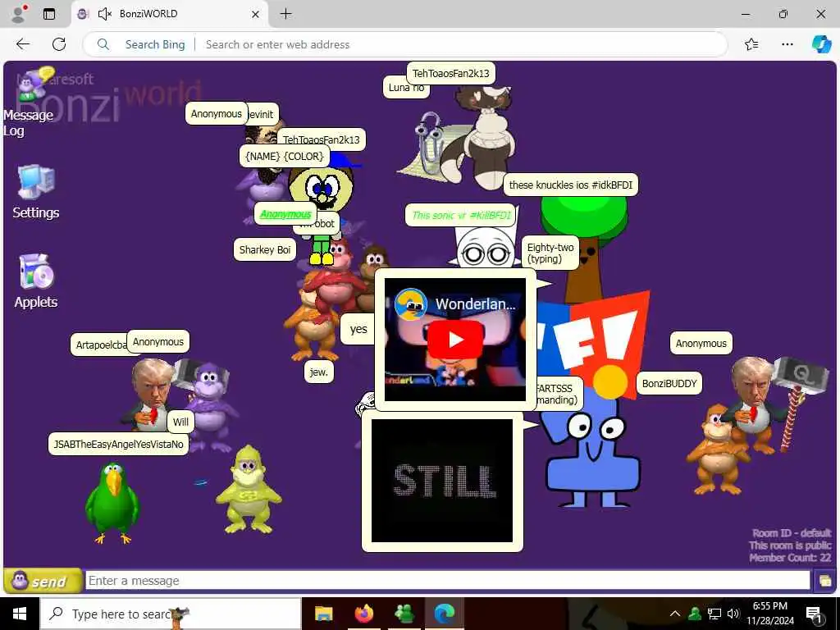Click the STILL image in speech bubble
This screenshot has width=840, height=630.
(x=442, y=481)
